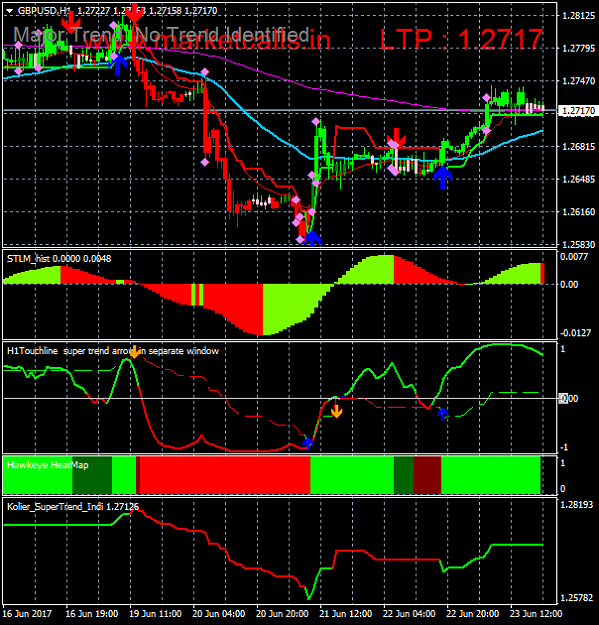This screenshot has height=625, width=599.
Task: Select the 'Major Trend: No Trend Identified' label
Action: tap(161, 35)
